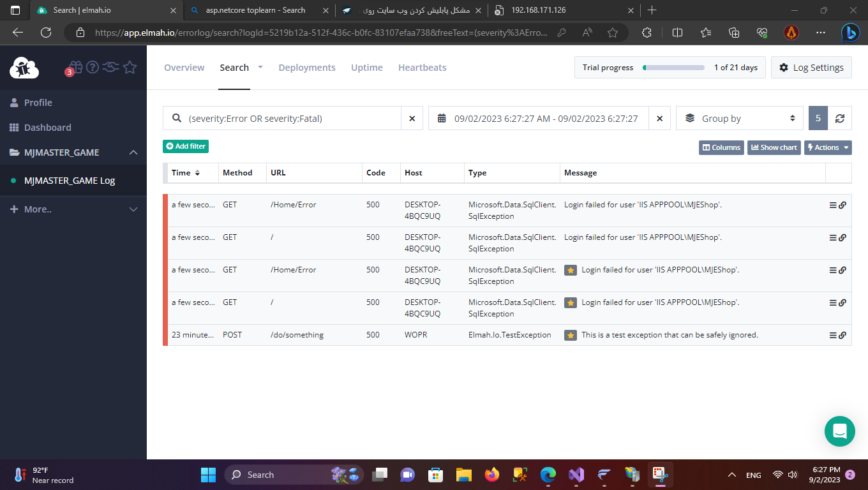Click the /do/something URL cell
The image size is (868, 490).
297,335
